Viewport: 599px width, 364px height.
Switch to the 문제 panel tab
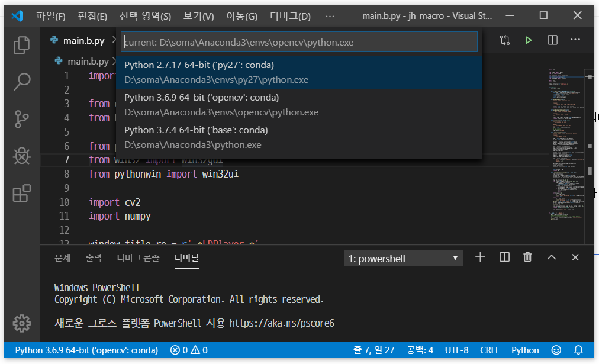(x=62, y=258)
